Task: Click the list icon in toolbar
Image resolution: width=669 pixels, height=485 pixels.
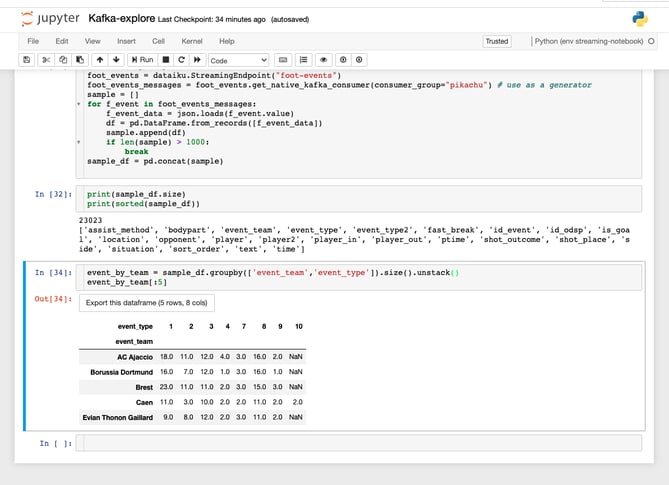Action: [x=303, y=60]
